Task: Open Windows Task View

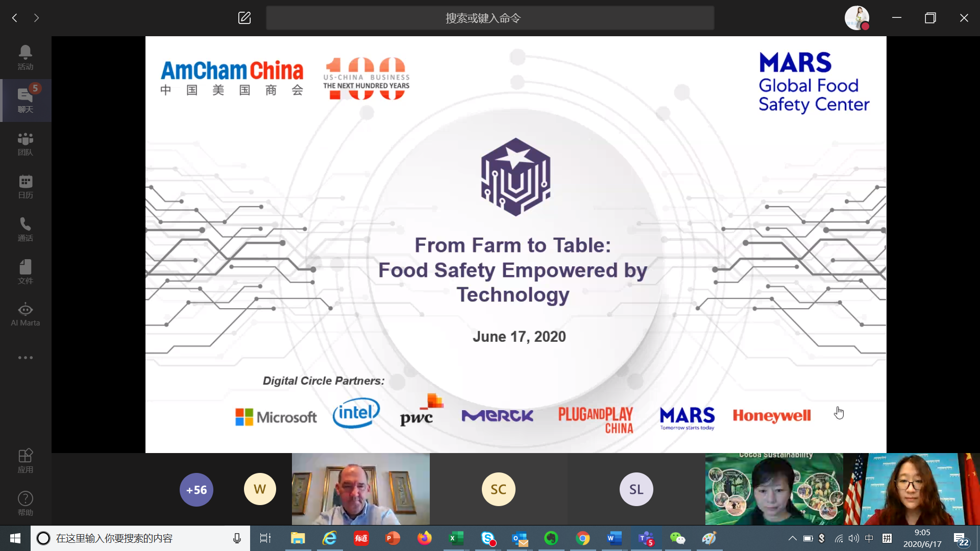Action: tap(265, 538)
